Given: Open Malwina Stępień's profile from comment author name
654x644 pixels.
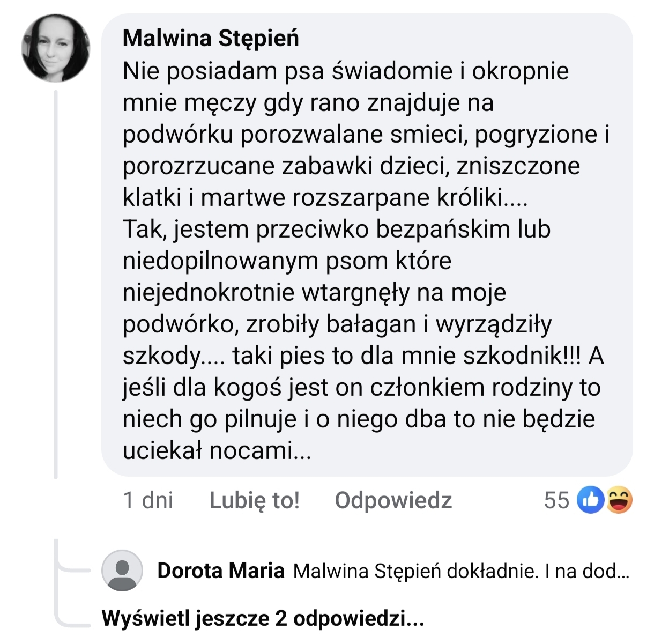Looking at the screenshot, I should click(x=211, y=39).
